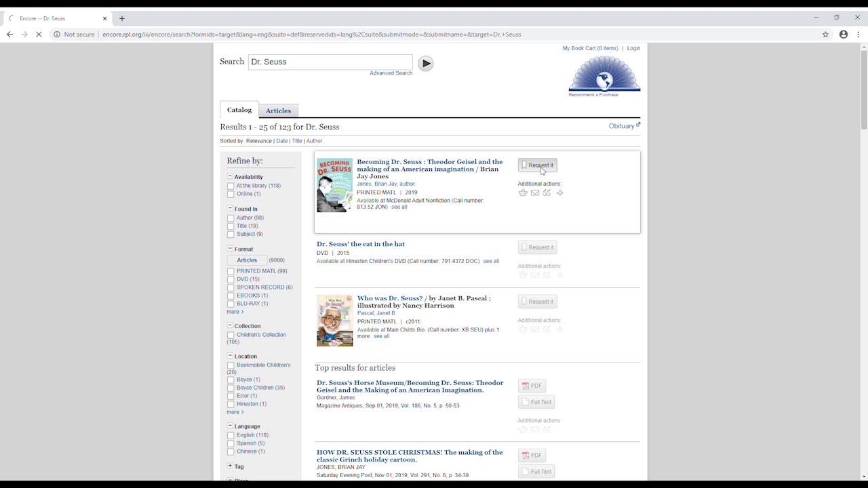
Task: Sort results by Title
Action: coord(297,141)
